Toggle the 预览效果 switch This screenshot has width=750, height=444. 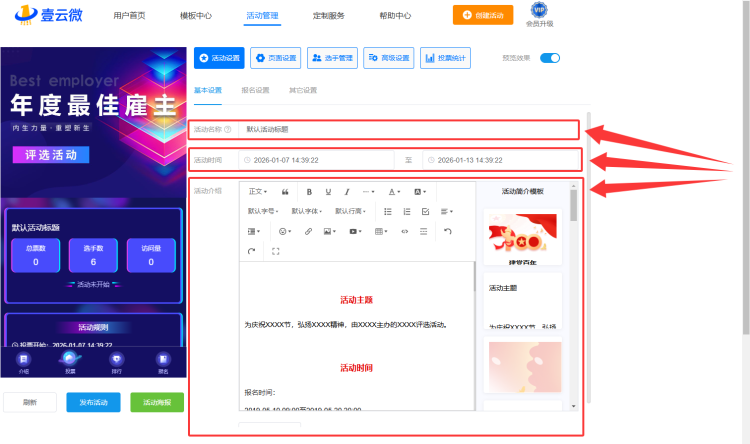[x=549, y=58]
